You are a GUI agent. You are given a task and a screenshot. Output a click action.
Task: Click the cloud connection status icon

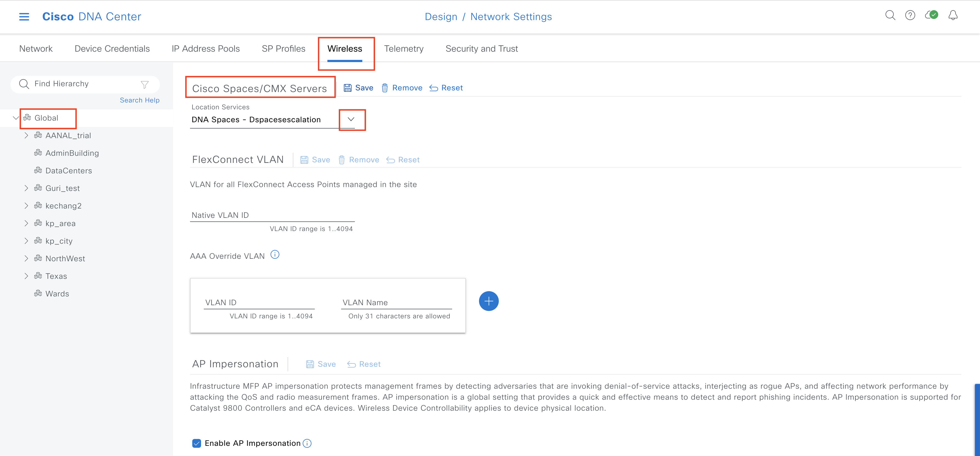[x=931, y=15]
